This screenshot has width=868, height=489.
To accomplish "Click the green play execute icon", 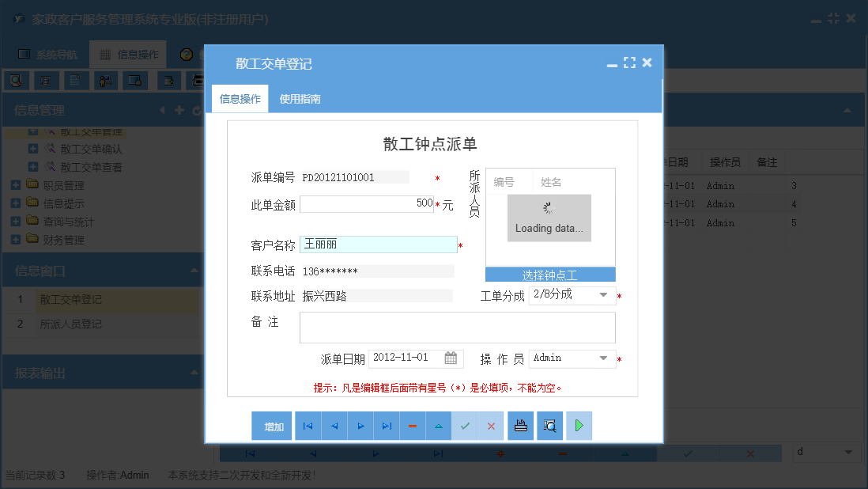I will point(579,426).
